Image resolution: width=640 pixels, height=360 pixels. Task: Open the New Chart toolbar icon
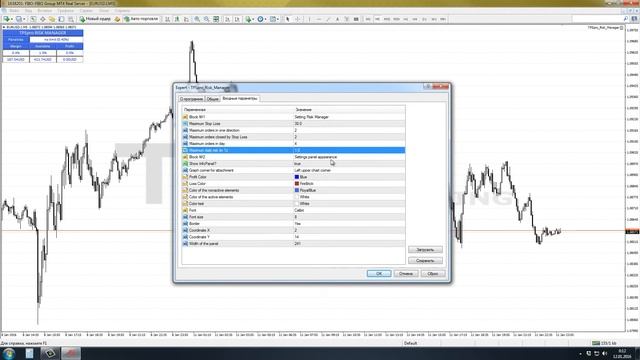click(x=7, y=19)
